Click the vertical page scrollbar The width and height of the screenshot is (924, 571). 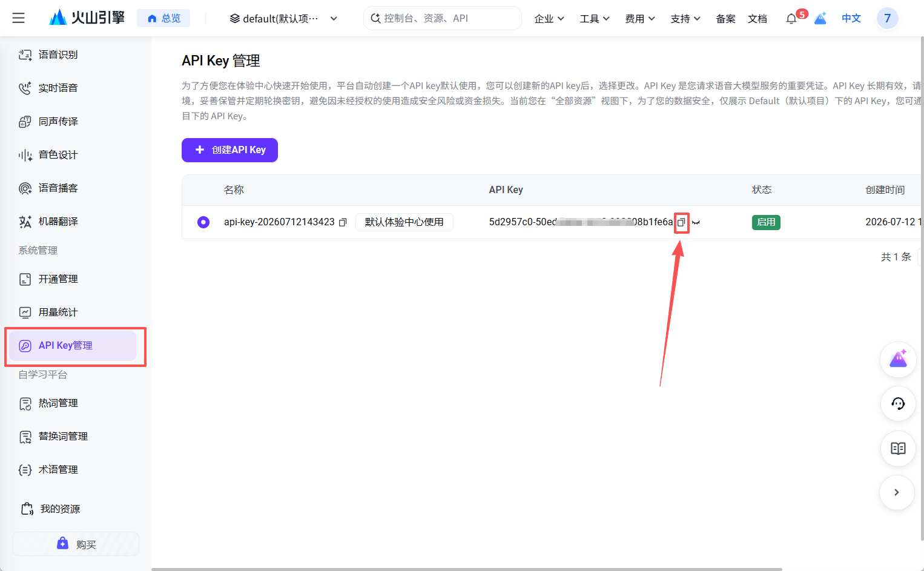pos(922,288)
